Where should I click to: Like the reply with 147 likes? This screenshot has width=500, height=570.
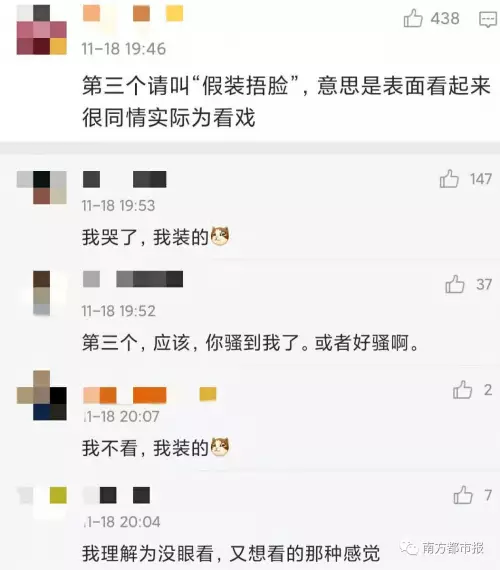coord(449,178)
